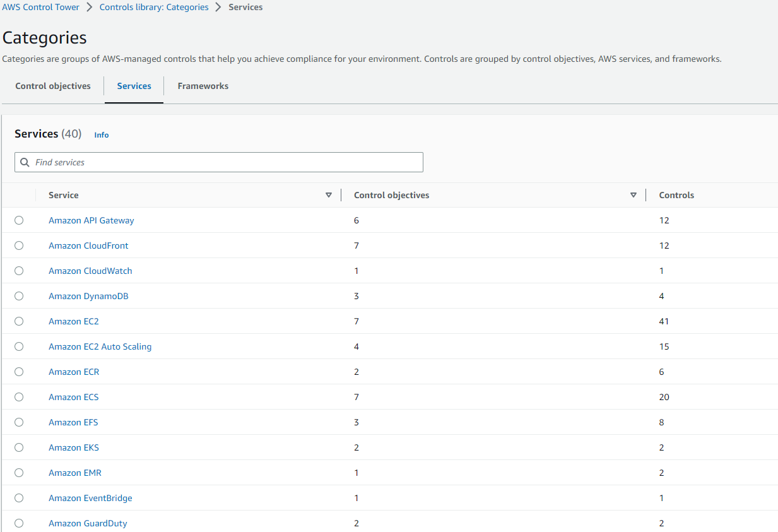778x532 pixels.
Task: Open the Amazon CloudFront service link
Action: pyautogui.click(x=88, y=245)
